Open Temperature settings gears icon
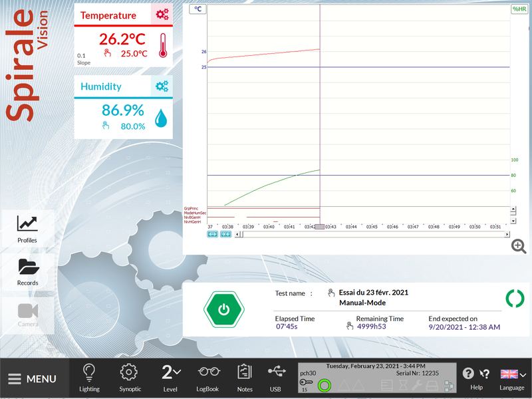This screenshot has width=532, height=399. point(162,15)
